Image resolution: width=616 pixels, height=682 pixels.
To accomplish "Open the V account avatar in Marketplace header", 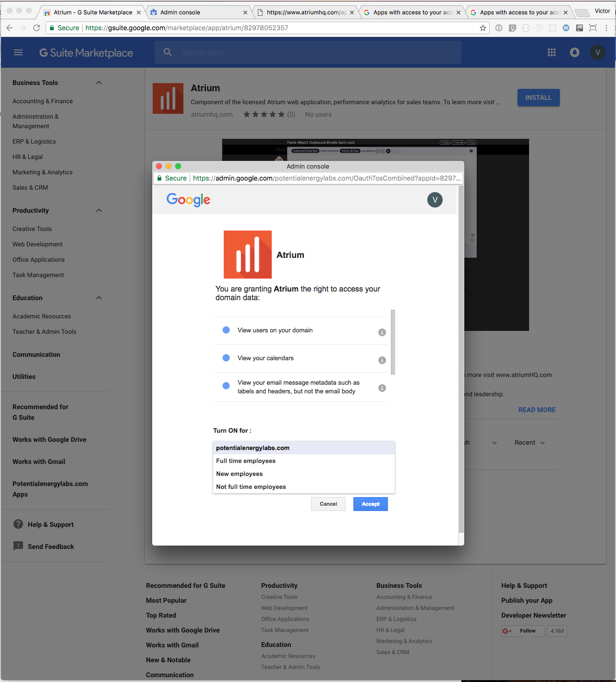I will pyautogui.click(x=598, y=52).
